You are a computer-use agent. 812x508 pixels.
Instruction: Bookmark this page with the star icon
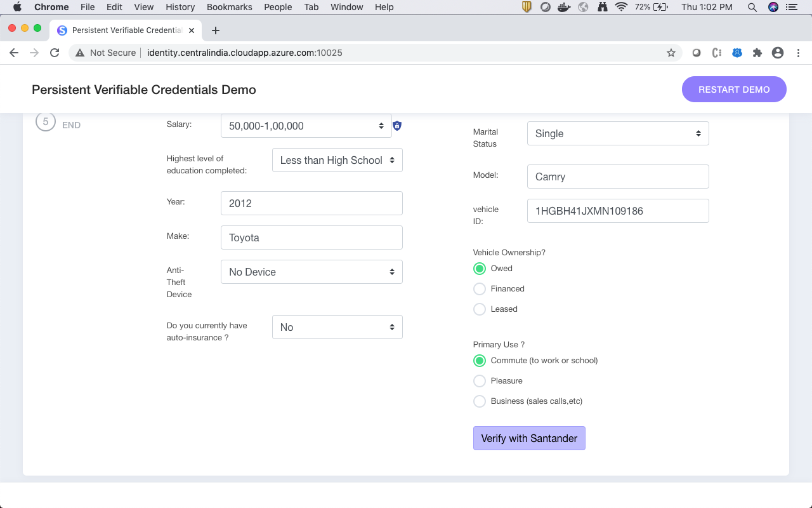[x=671, y=53]
